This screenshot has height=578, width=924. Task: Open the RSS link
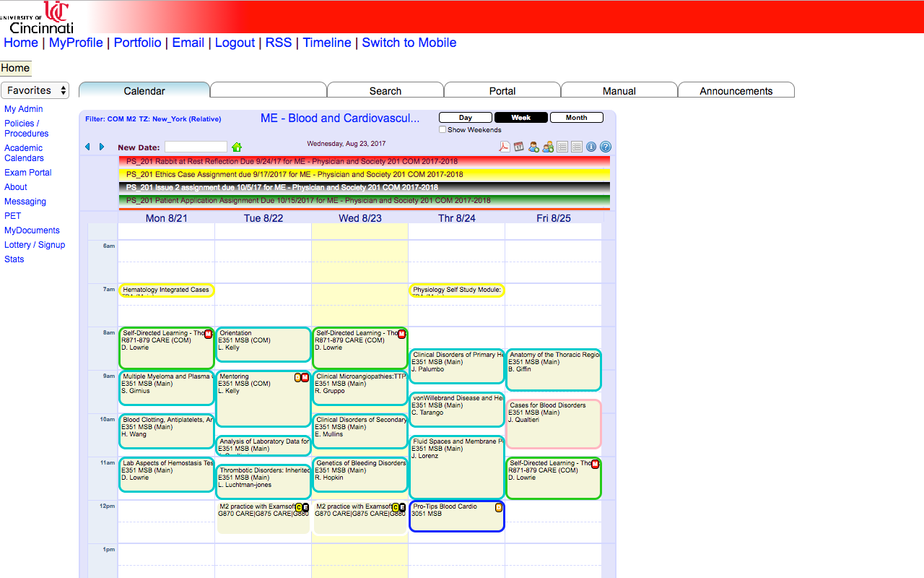279,43
